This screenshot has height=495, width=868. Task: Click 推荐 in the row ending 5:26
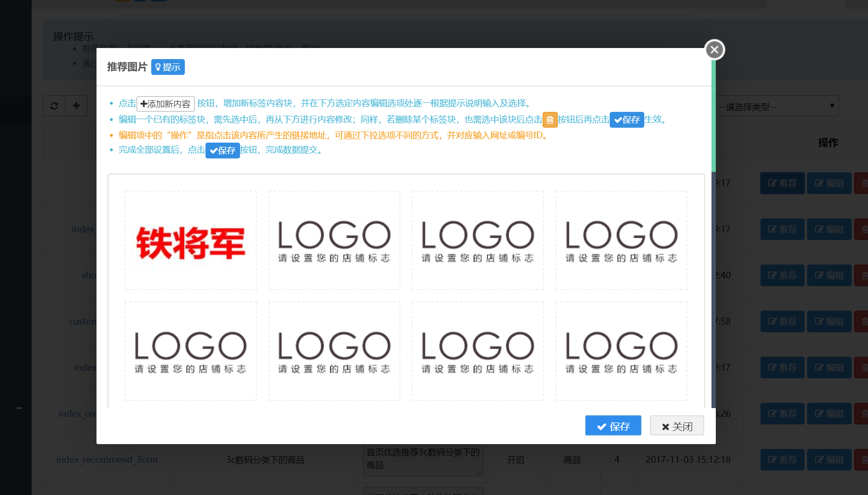click(782, 413)
